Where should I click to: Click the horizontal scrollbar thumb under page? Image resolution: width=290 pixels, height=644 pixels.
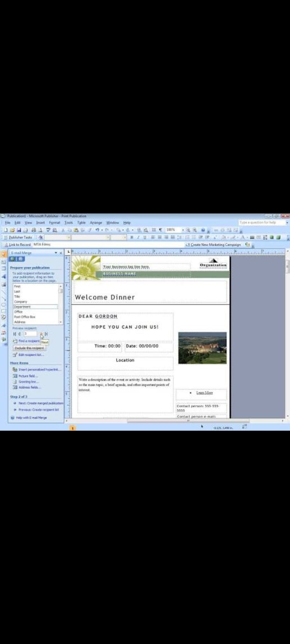coord(188,421)
